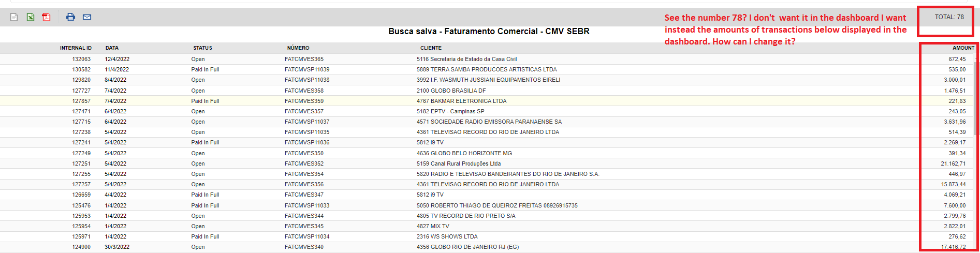
Task: Click the vertical scrollbar beside amounts
Action: [x=976, y=98]
